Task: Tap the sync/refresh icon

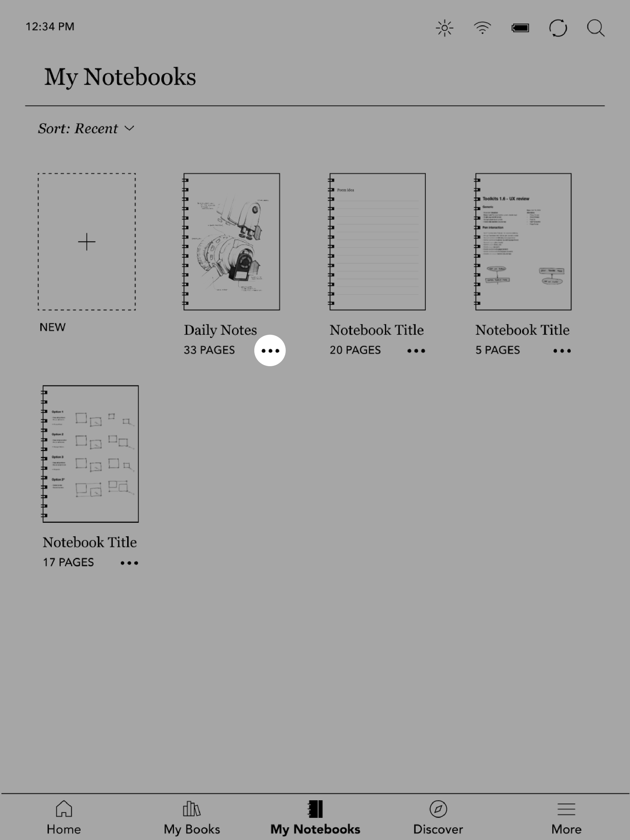Action: click(x=558, y=27)
